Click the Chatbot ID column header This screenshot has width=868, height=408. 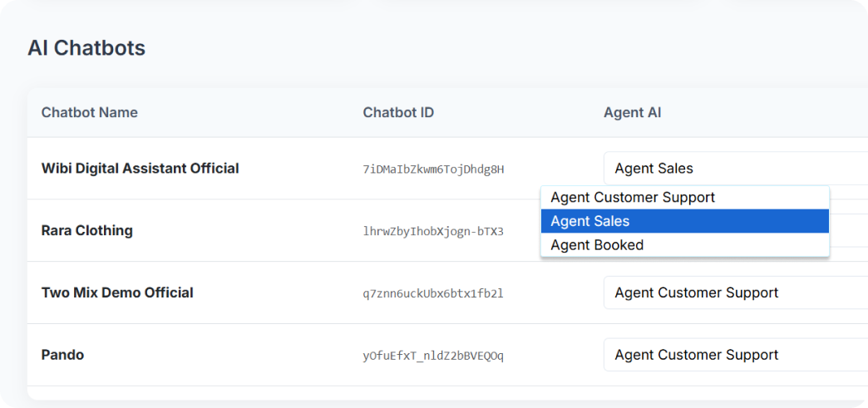point(398,112)
